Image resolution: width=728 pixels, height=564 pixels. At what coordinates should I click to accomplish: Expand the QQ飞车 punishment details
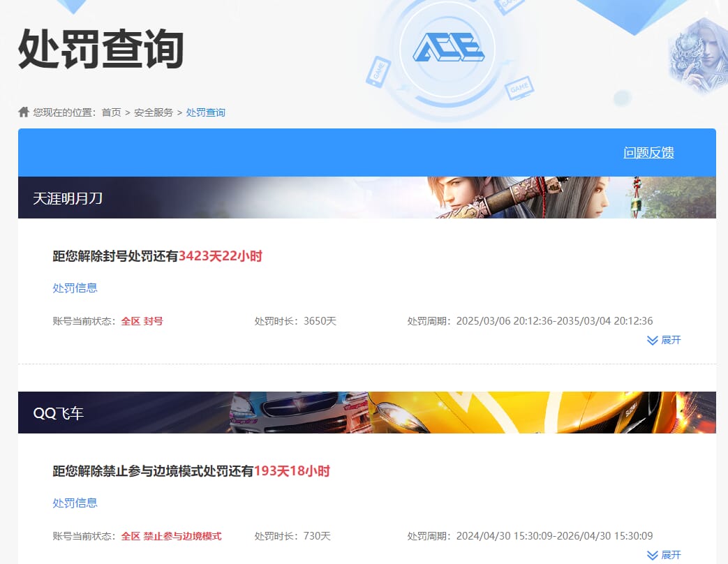coord(664,556)
